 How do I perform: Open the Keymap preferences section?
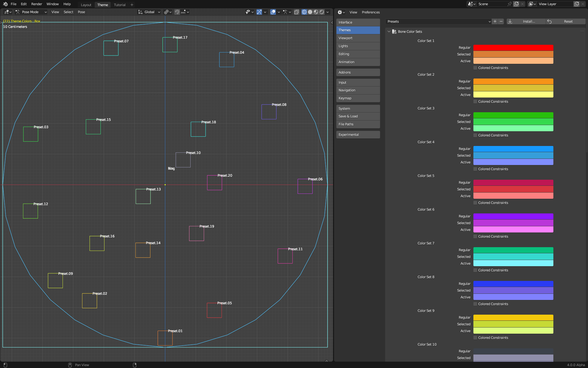(358, 98)
